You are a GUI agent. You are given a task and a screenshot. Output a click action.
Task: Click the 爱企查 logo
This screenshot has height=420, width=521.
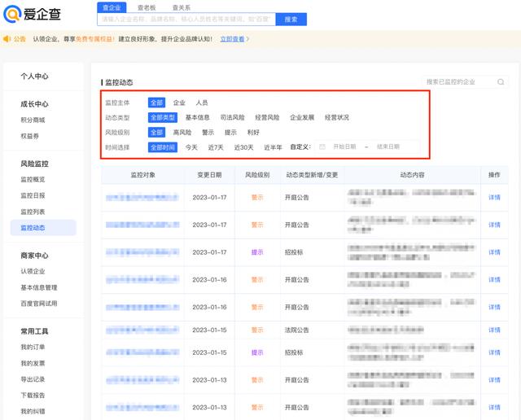pos(32,15)
